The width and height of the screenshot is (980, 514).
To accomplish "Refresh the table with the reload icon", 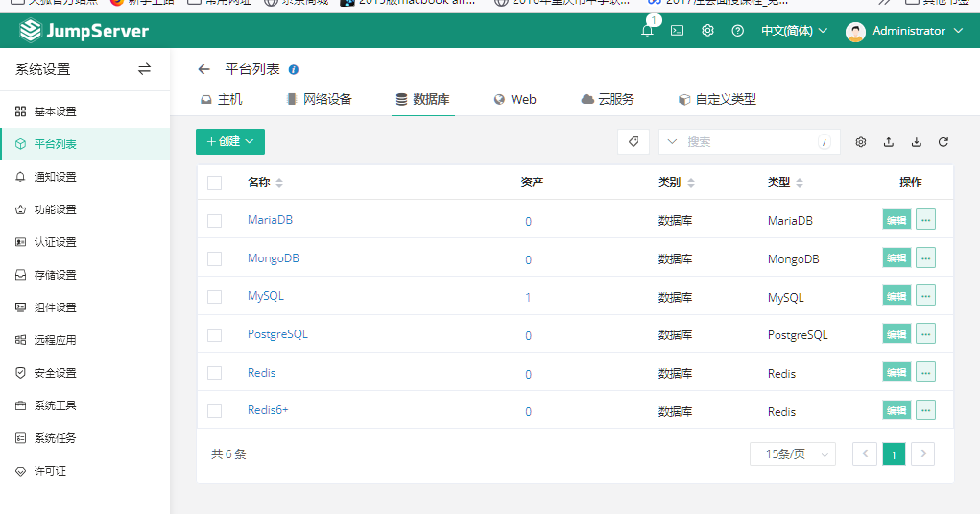I will pyautogui.click(x=944, y=142).
